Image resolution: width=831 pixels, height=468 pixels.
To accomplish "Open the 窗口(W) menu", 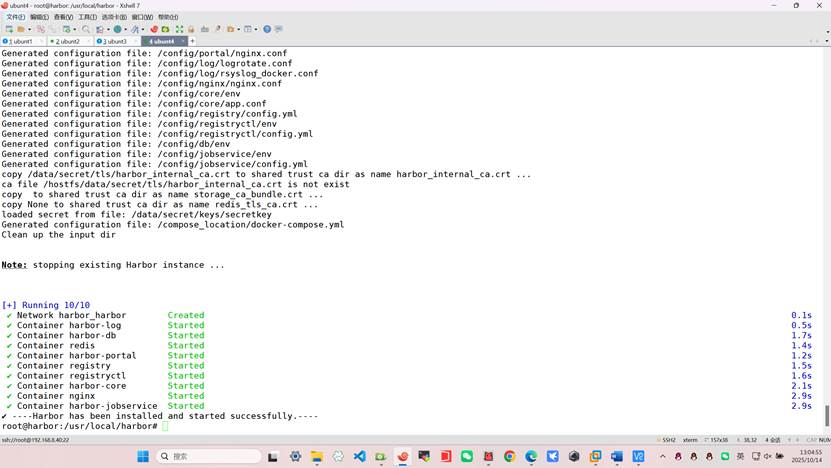I will (x=142, y=17).
